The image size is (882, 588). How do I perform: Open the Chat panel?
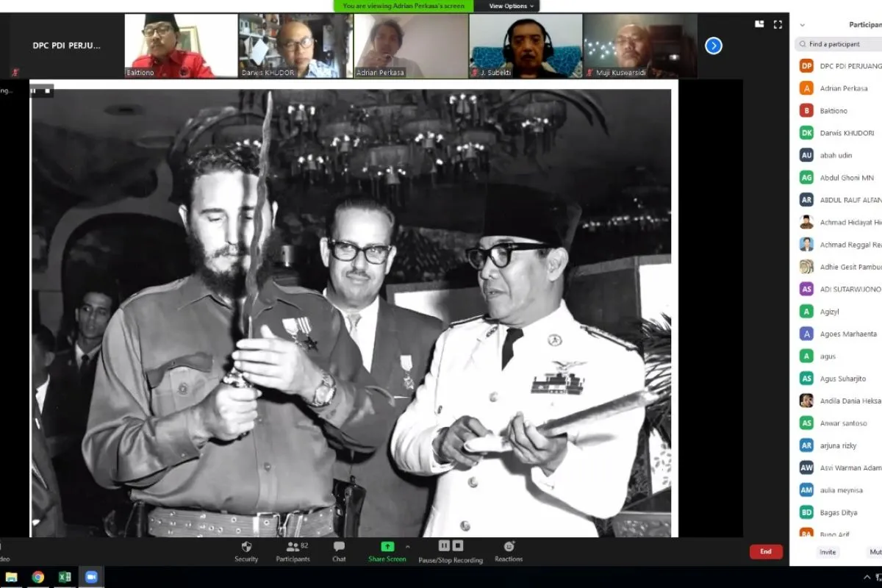pos(339,547)
